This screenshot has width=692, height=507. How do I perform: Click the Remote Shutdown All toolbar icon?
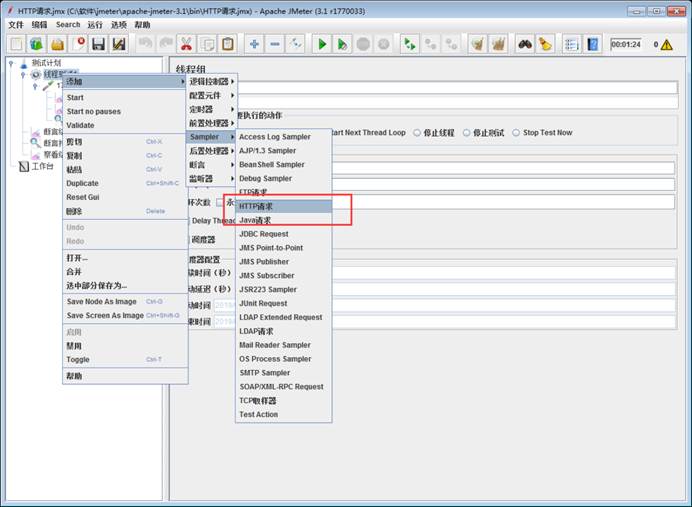tap(451, 44)
